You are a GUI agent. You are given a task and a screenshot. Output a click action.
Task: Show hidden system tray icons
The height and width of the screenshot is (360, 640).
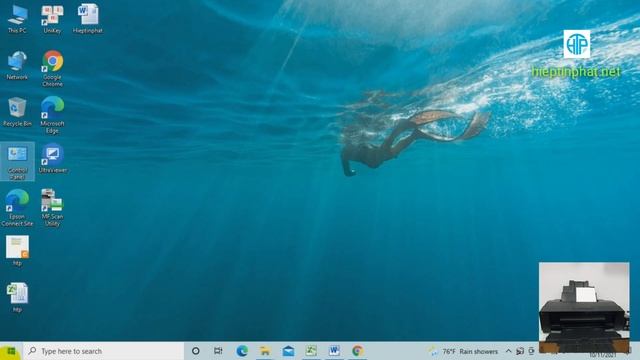[509, 351]
